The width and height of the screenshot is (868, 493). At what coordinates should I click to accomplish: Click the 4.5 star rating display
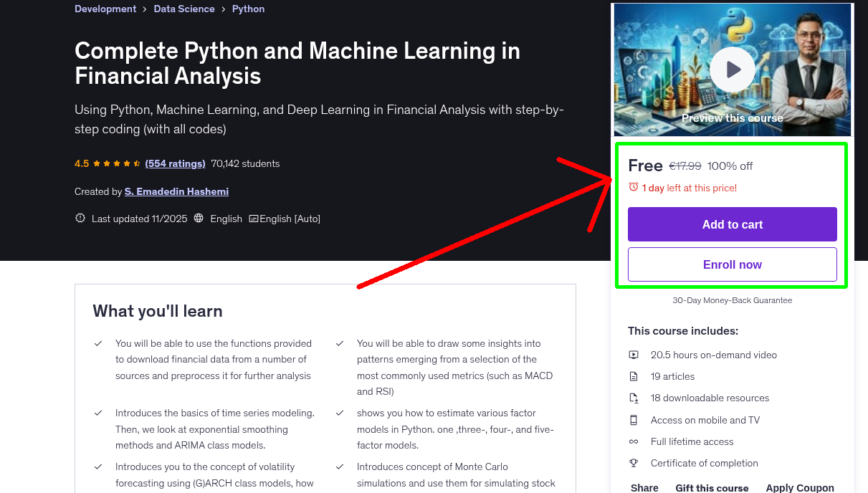(x=108, y=163)
